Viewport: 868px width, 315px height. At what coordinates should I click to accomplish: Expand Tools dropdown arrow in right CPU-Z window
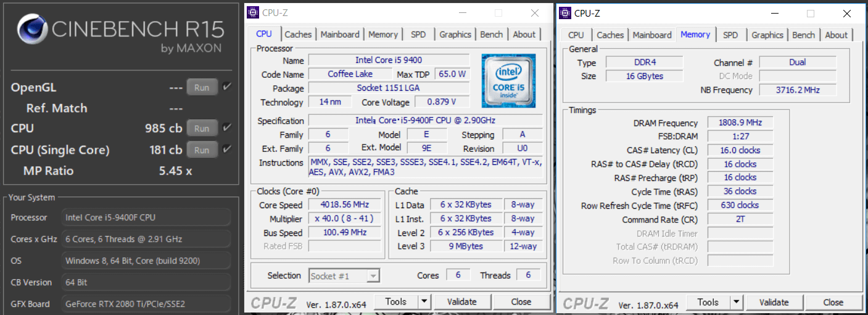coord(736,303)
